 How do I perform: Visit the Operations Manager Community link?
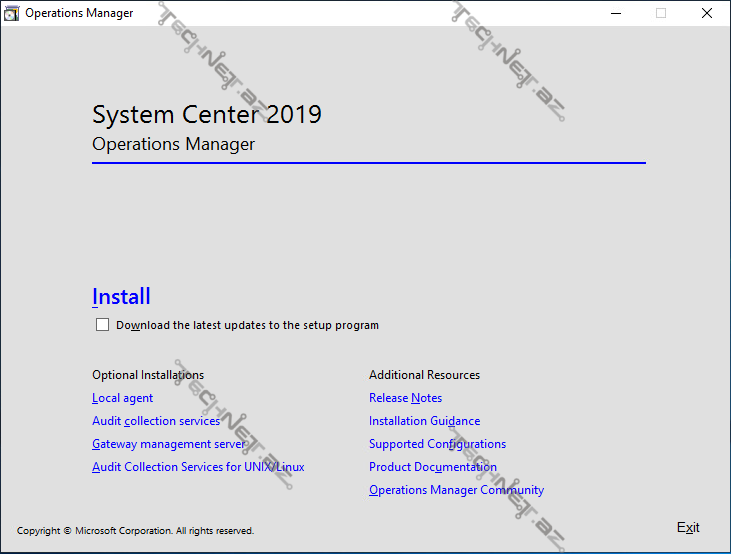456,490
